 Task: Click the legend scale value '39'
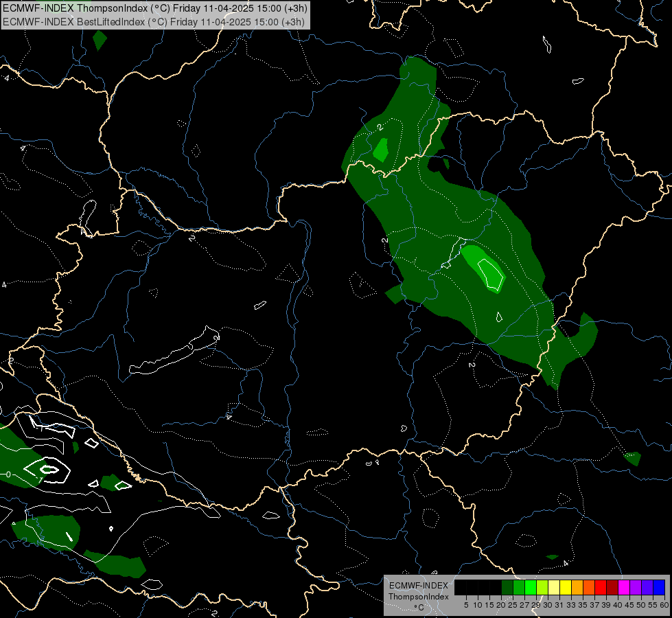pos(606,605)
